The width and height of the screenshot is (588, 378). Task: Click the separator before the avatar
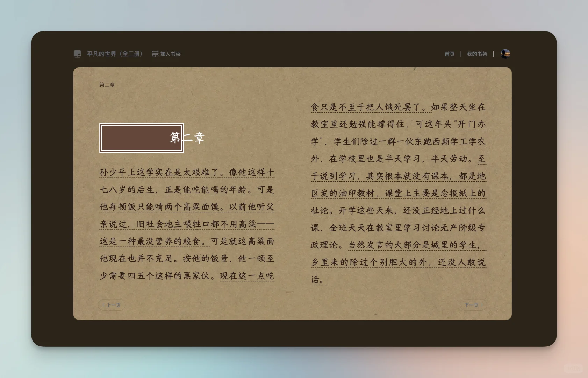[493, 54]
